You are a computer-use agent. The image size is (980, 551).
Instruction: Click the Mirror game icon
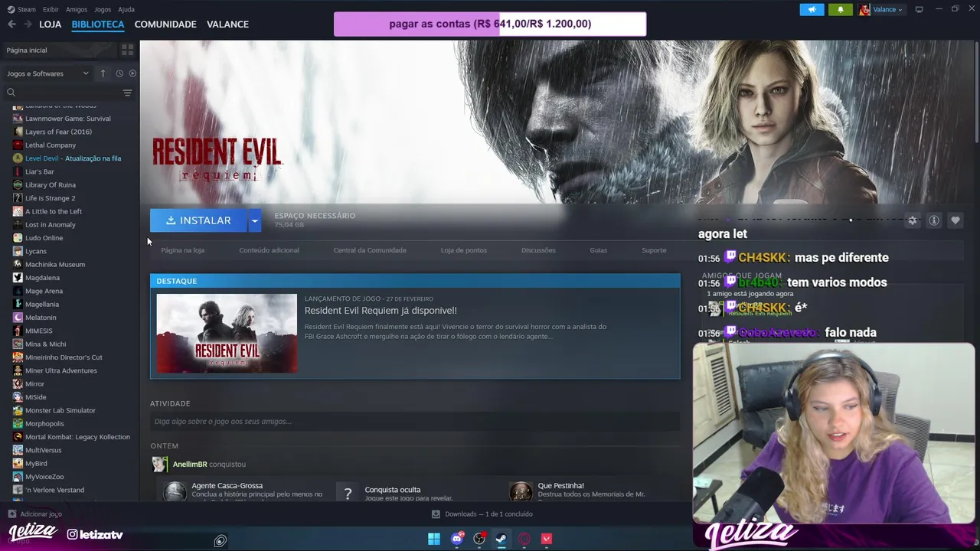[x=18, y=384]
